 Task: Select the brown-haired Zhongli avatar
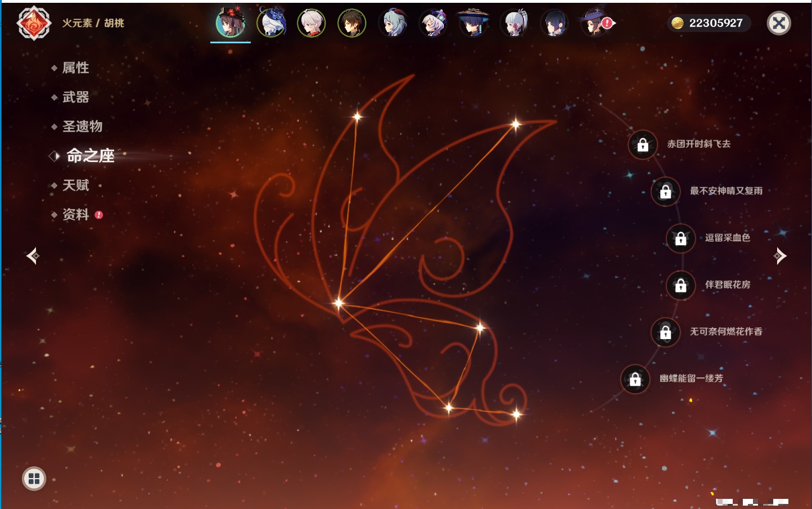(352, 23)
